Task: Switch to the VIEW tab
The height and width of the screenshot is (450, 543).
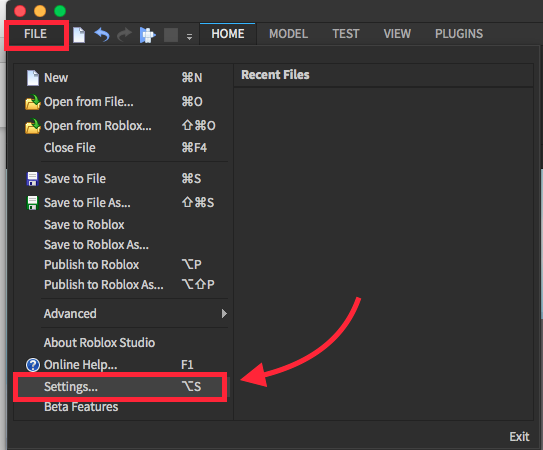Action: tap(397, 34)
